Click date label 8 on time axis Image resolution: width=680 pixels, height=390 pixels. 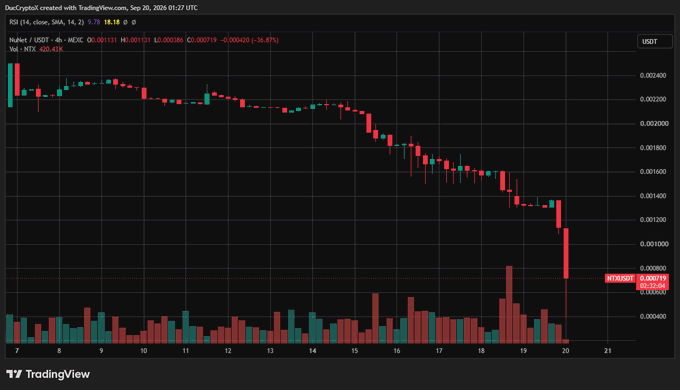point(59,351)
